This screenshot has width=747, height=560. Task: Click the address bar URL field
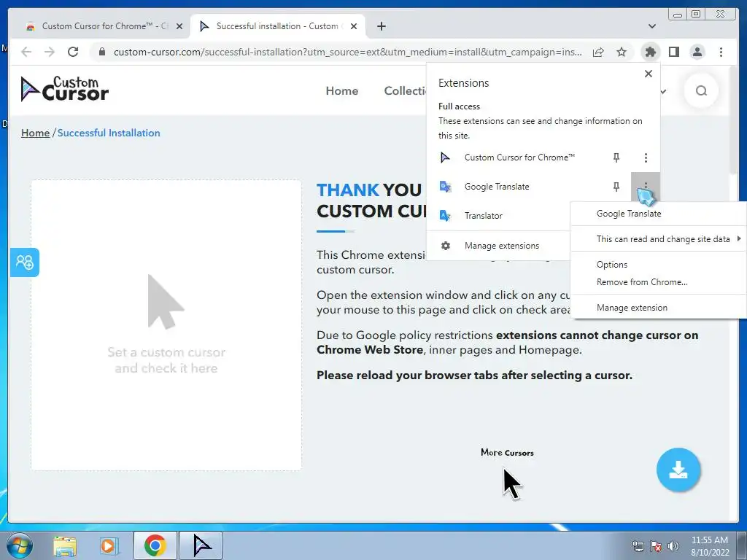pyautogui.click(x=348, y=52)
